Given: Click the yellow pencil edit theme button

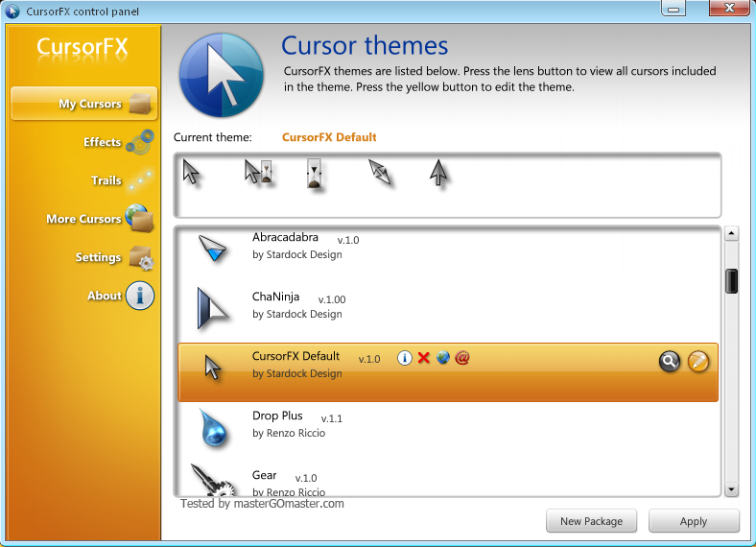Looking at the screenshot, I should click(x=698, y=361).
